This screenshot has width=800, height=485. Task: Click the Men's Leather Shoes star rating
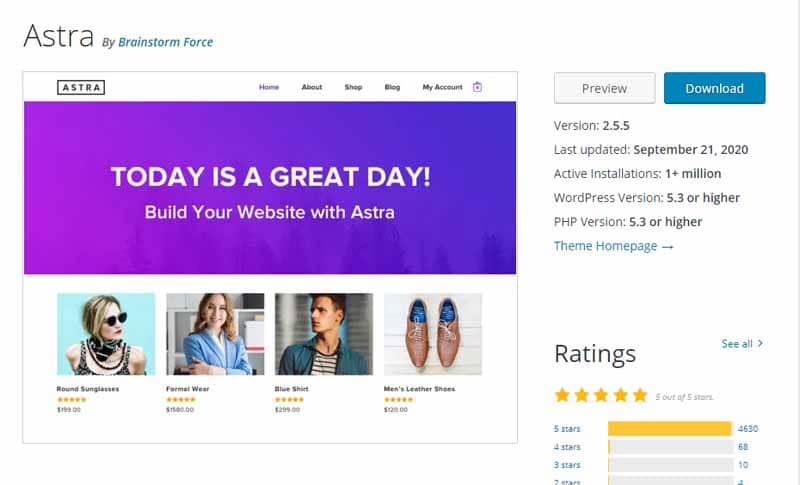pos(398,399)
